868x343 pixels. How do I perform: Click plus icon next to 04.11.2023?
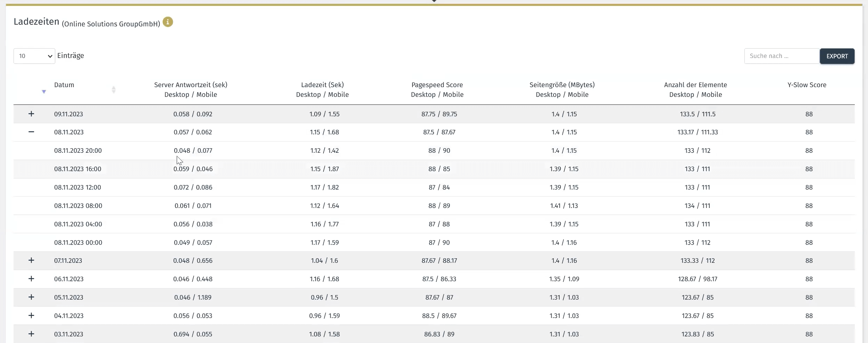31,316
